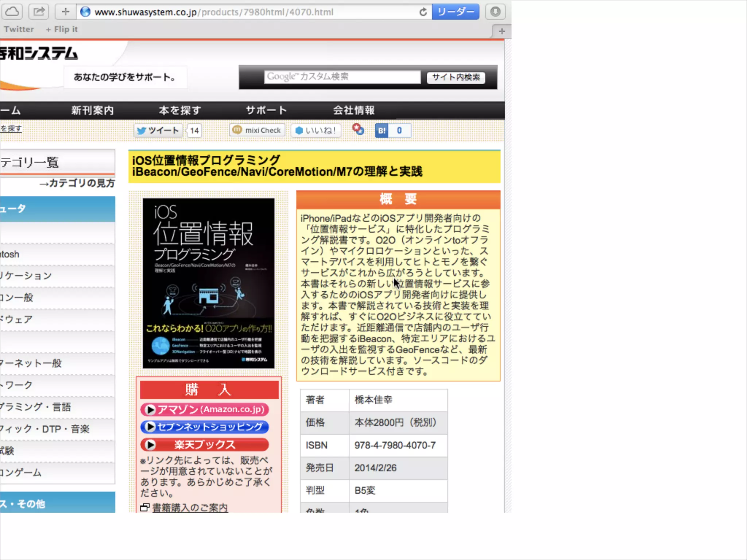Click the Google bookmark share icon
This screenshot has height=560, width=747.
point(358,129)
